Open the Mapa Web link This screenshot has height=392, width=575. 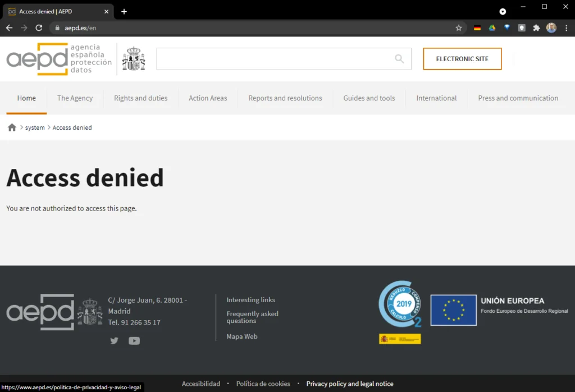[242, 336]
